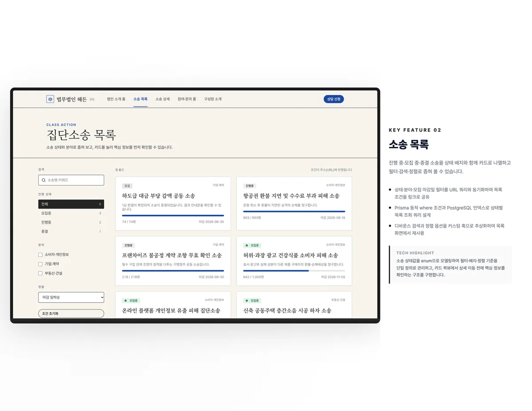Viewport: 532px width, 411px height.
Task: Filter the list by 종결 status
Action: (71, 231)
